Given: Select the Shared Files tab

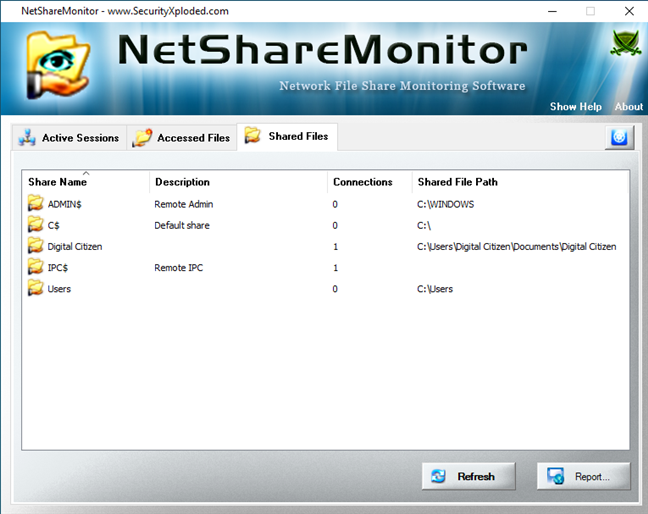Looking at the screenshot, I should point(287,136).
